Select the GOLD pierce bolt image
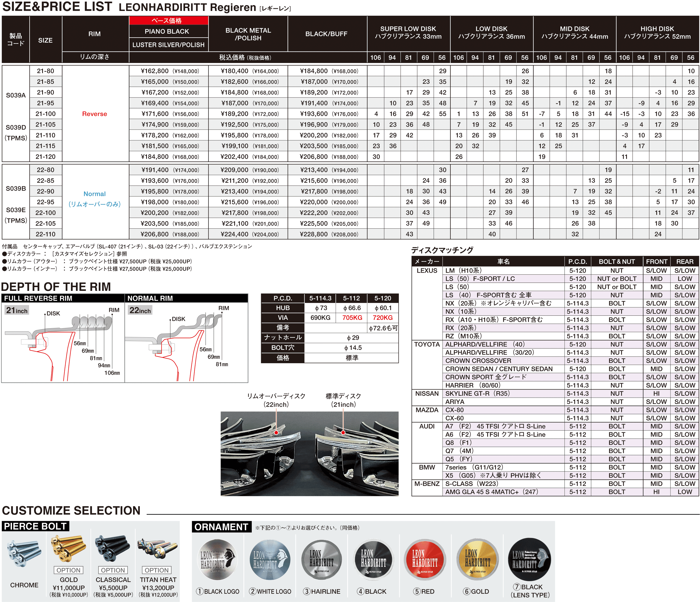Image resolution: width=700 pixels, height=602 pixels. point(68,548)
